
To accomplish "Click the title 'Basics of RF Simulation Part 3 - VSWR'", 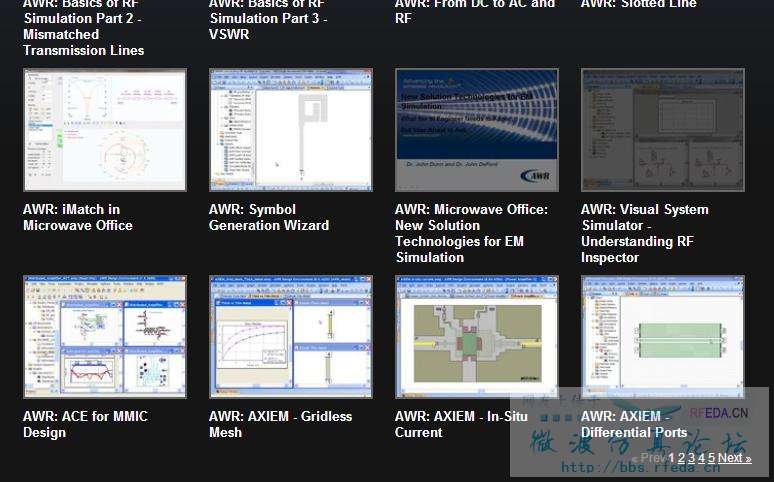I will coord(268,19).
